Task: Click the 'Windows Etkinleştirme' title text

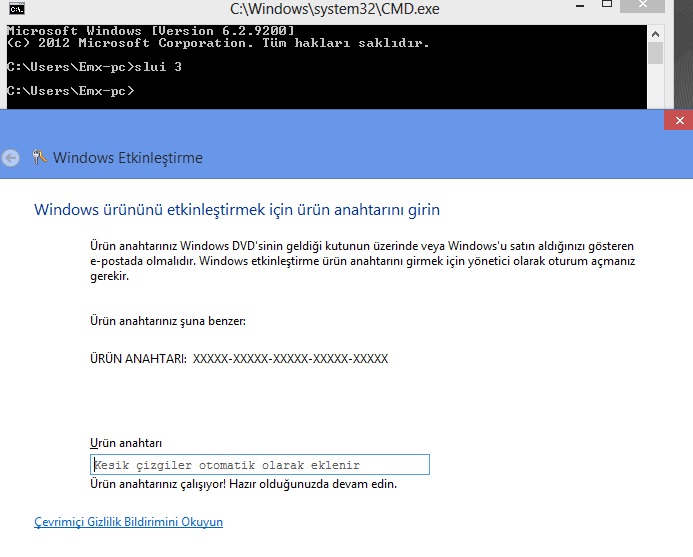Action: pyautogui.click(x=128, y=158)
